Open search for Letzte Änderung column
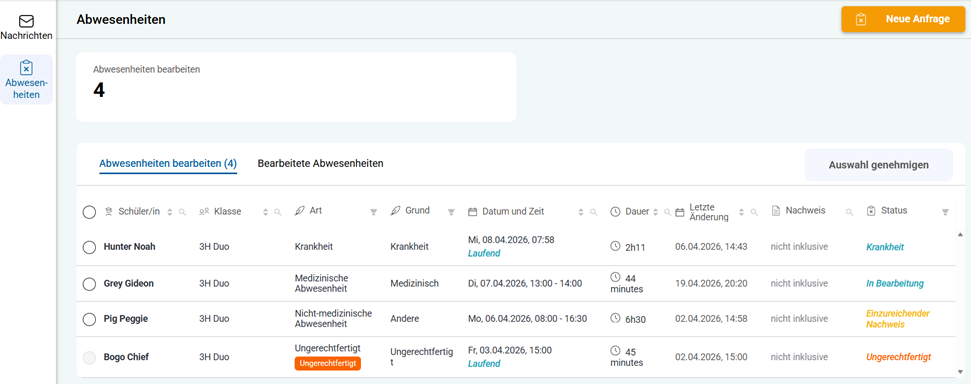Screen dimensions: 971x384 [754, 212]
